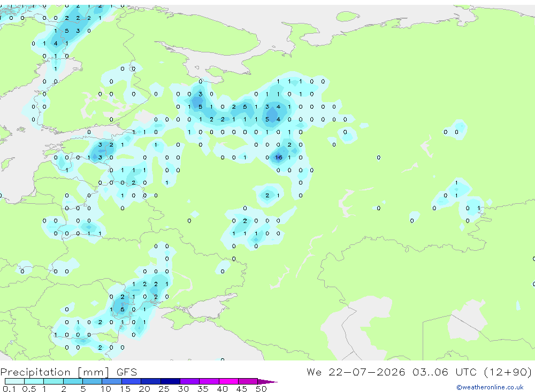Click the 25–30 mm navy legend swatch
The height and width of the screenshot is (392, 535).
pos(170,381)
